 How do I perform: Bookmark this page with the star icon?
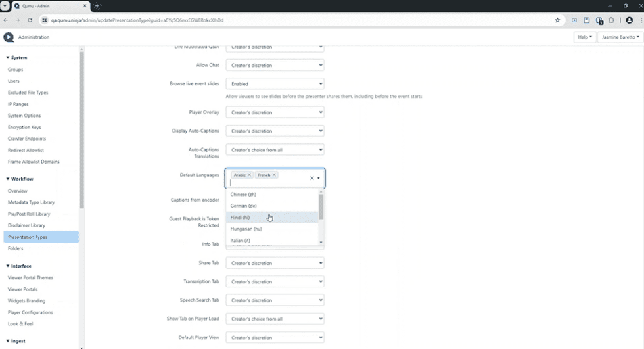coord(557,20)
